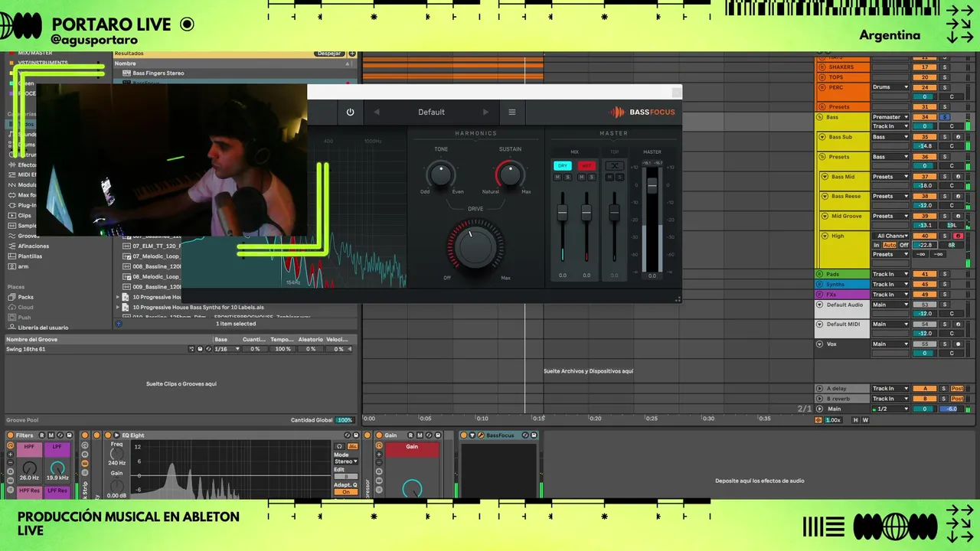The image size is (980, 551).
Task: Unfold the Main track
Action: (x=820, y=409)
